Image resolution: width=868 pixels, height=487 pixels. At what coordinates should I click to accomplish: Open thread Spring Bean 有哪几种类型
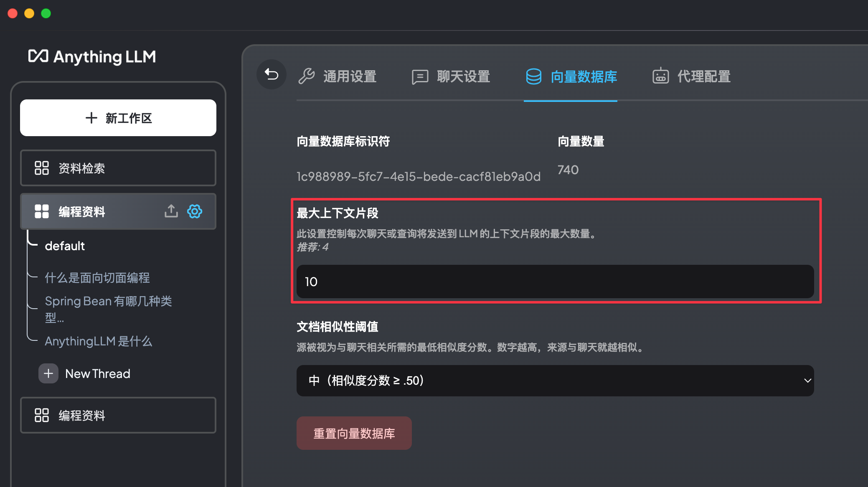(x=109, y=309)
